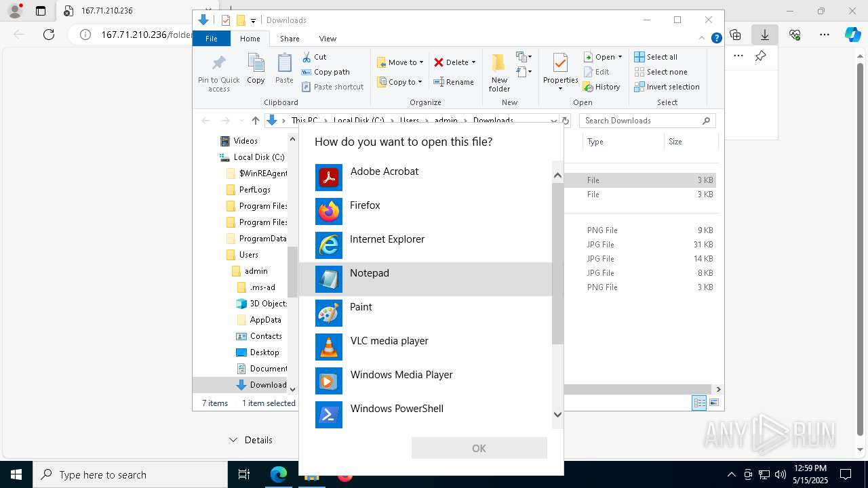Collapse the ribbon with chevron
868x488 pixels.
click(703, 39)
